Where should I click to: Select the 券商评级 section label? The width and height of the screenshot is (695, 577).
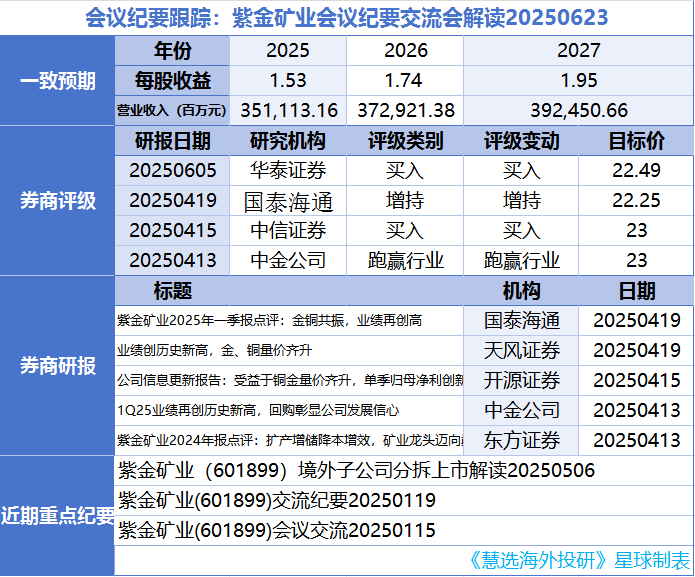[x=58, y=200]
